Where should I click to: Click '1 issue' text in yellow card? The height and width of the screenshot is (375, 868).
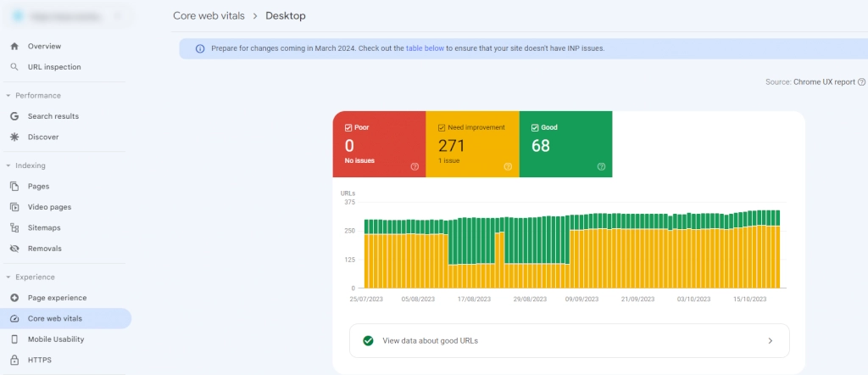[449, 161]
